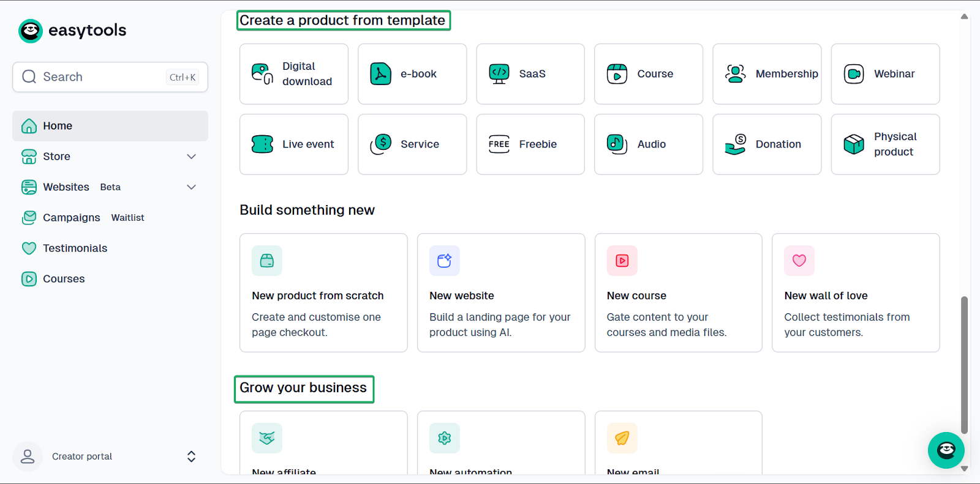Click the New automation gear icon

click(x=445, y=438)
